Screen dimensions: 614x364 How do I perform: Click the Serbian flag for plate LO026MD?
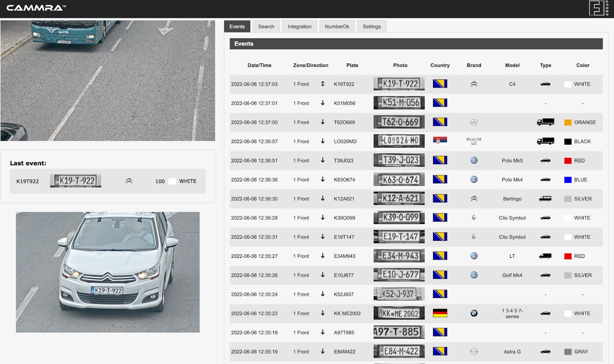tap(440, 141)
